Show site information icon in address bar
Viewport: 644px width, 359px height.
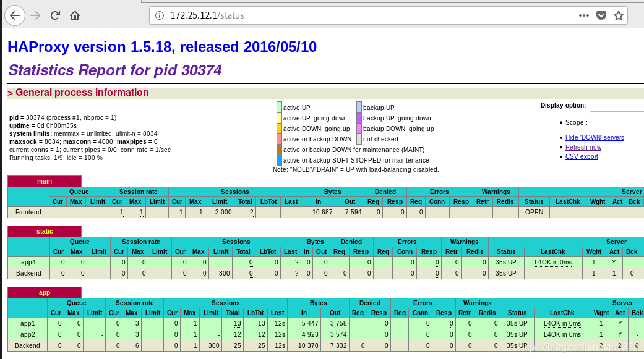click(160, 15)
